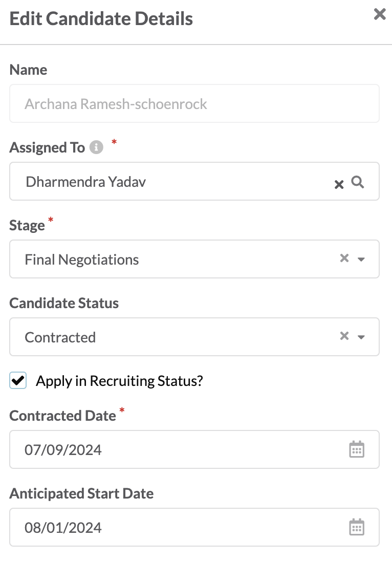Focus the Assigned To field
This screenshot has height=562, width=392.
point(194,181)
